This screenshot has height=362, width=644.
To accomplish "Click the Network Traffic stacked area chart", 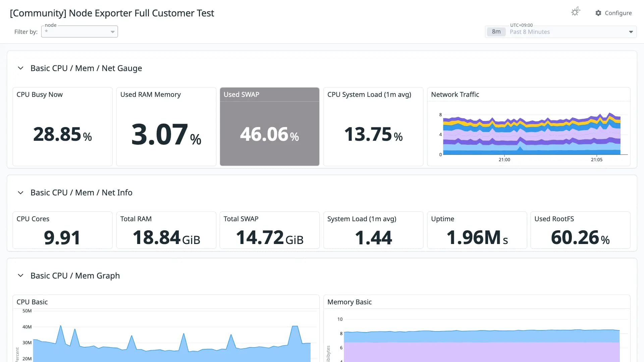I will [x=532, y=134].
